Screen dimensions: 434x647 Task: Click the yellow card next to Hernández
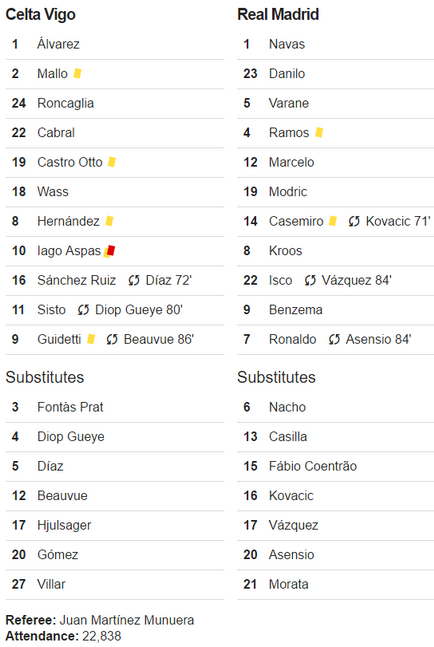point(109,221)
